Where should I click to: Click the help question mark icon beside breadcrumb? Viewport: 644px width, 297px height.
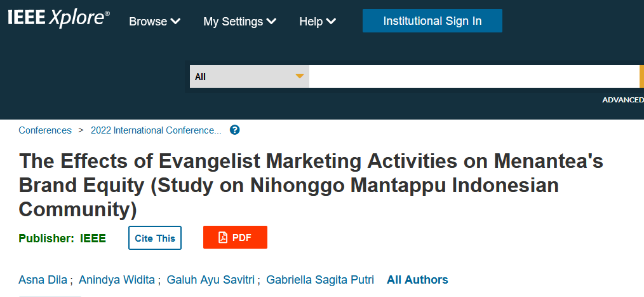(x=234, y=130)
